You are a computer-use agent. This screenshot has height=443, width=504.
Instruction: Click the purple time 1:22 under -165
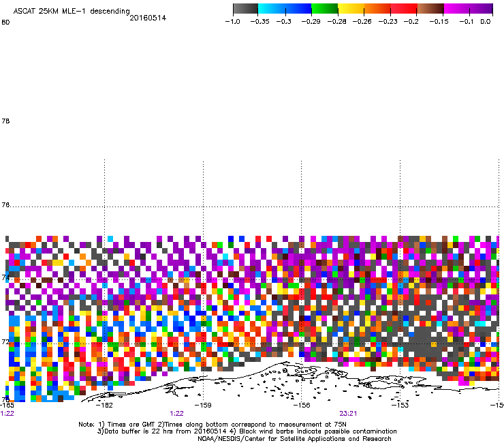(x=7, y=414)
